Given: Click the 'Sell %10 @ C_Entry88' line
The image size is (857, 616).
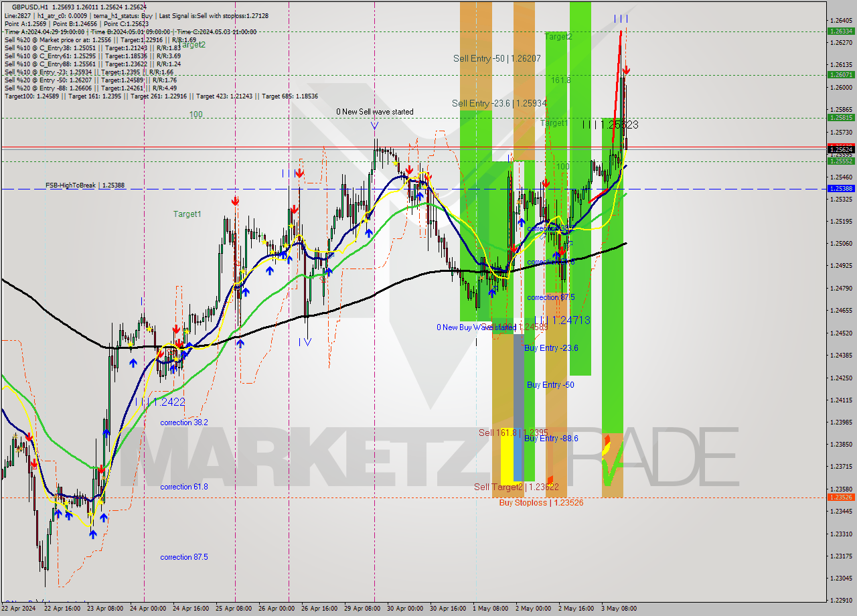Looking at the screenshot, I should click(92, 64).
